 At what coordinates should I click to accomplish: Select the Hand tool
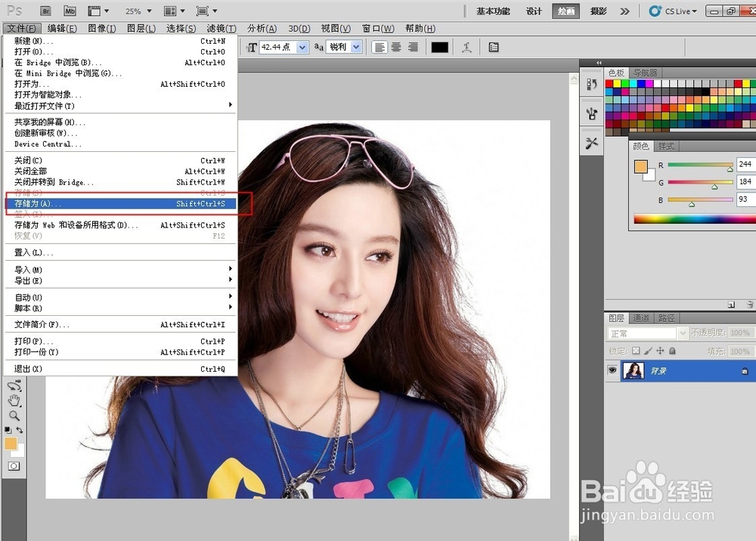point(14,400)
